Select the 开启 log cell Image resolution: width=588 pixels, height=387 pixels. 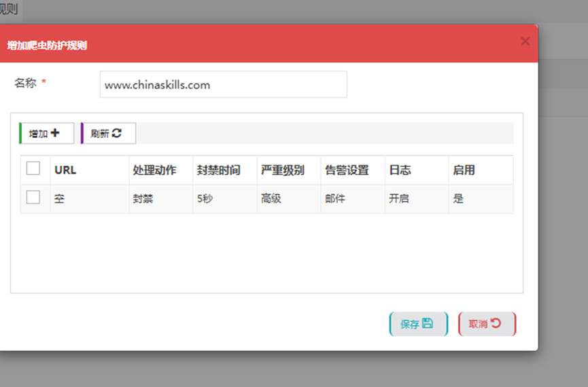click(x=417, y=198)
